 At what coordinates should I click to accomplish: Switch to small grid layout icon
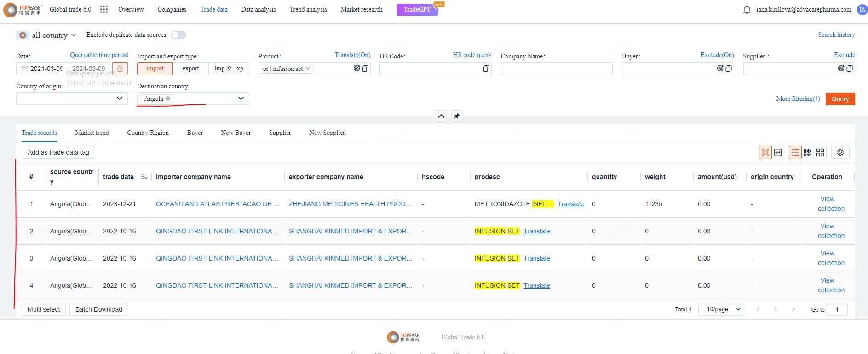click(808, 152)
